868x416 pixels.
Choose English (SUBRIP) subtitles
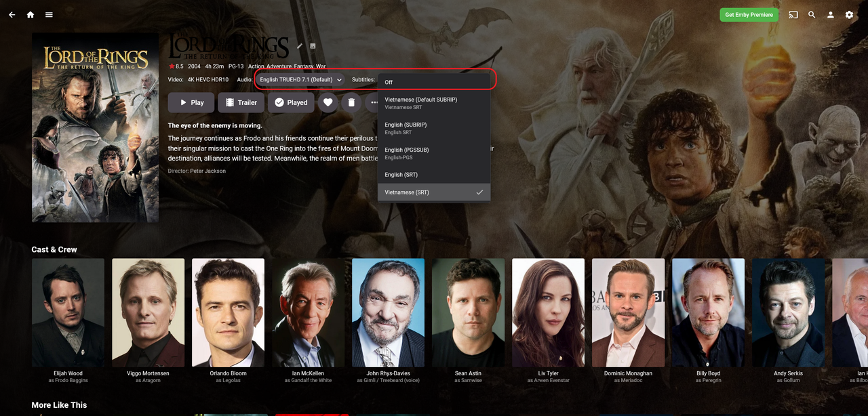coord(434,128)
